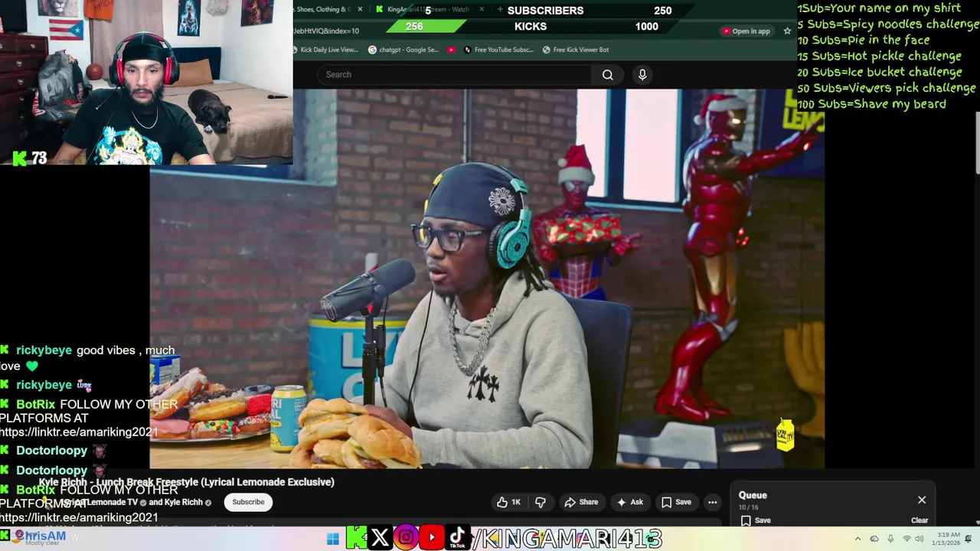Open the Free YouTube Subscribers bookmark
980x551 pixels.
pyautogui.click(x=498, y=50)
